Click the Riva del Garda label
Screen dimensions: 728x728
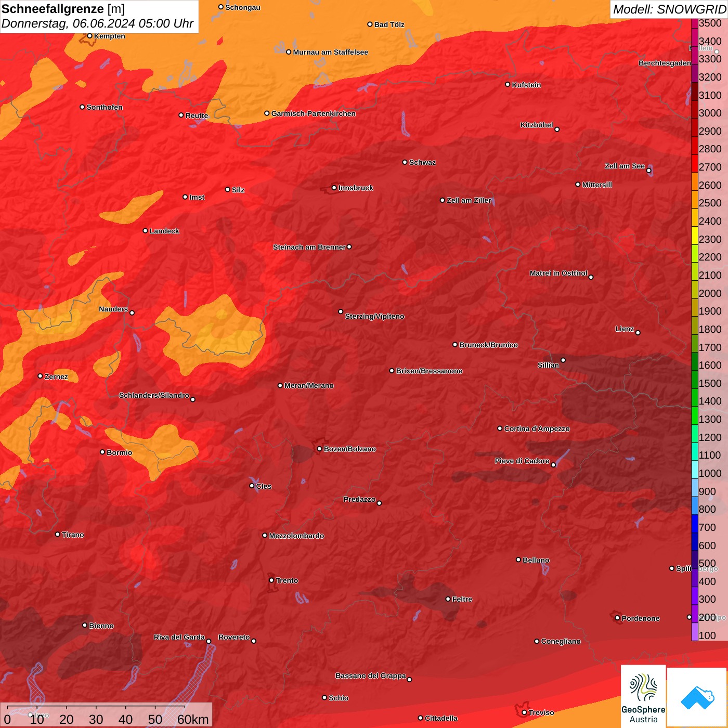179,637
